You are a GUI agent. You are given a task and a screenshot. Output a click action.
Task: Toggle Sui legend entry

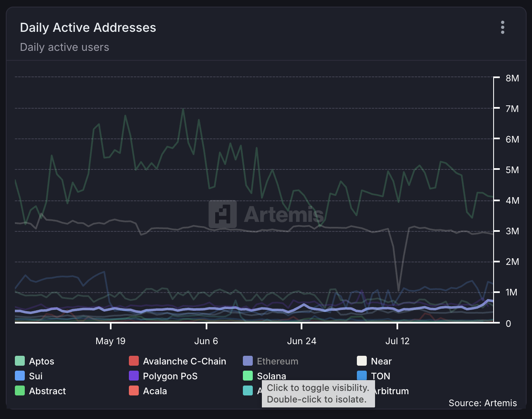(x=29, y=376)
